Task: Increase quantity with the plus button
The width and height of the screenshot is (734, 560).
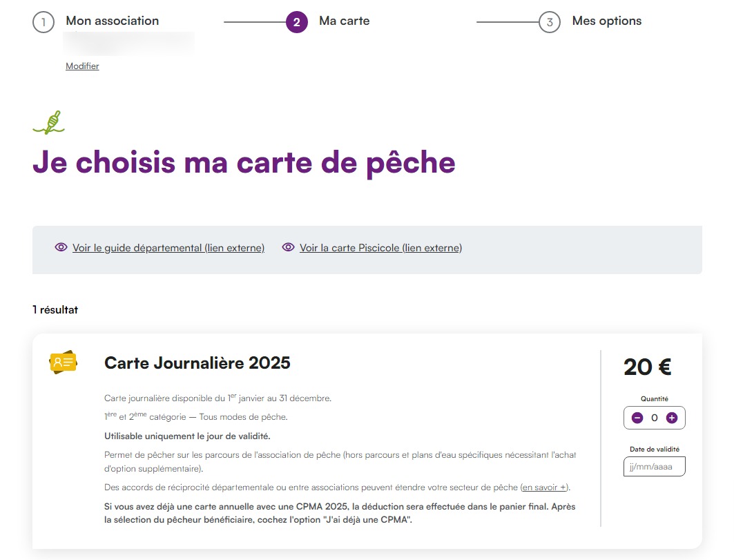Action: click(x=671, y=418)
